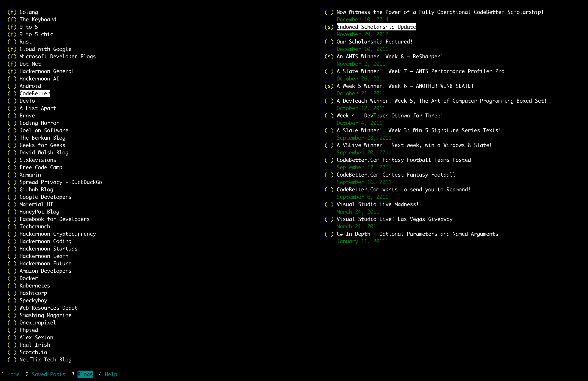Select Hackernoon Cryptocurrency in blog list
Viewport: 588px width, 381px height.
(x=57, y=234)
